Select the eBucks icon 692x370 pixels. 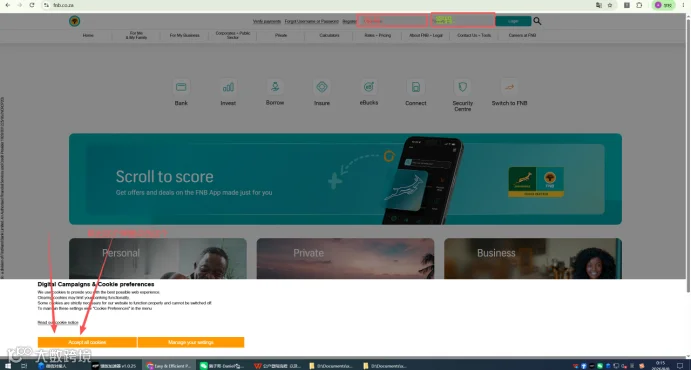click(369, 87)
